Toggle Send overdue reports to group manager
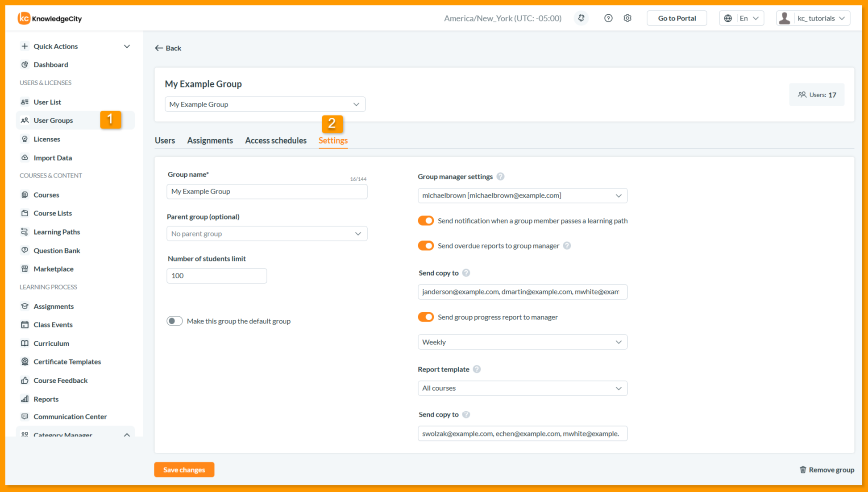The image size is (868, 492). pos(426,246)
